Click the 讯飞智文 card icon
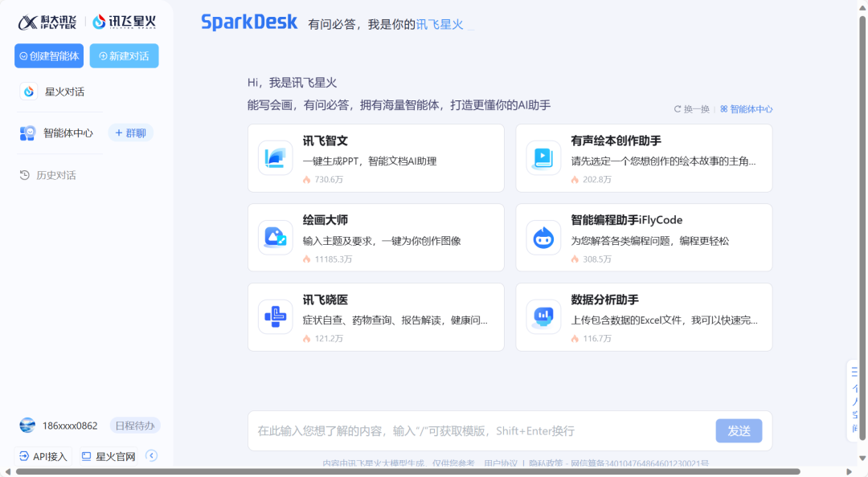 coord(275,158)
